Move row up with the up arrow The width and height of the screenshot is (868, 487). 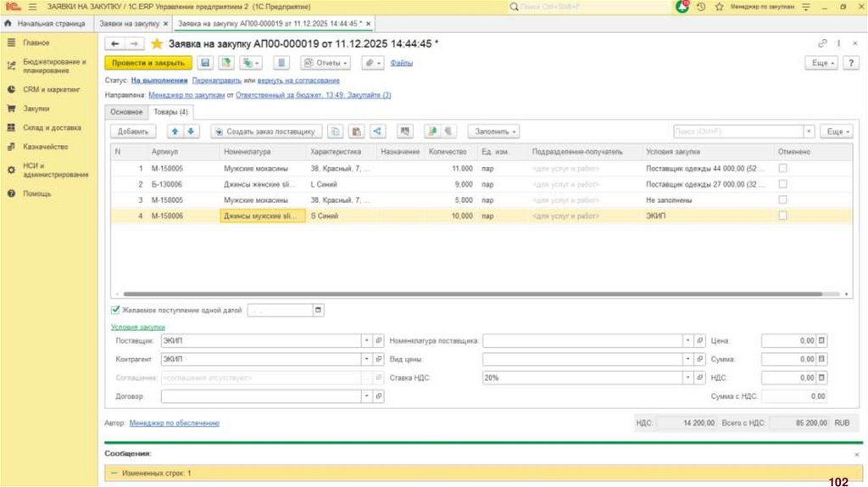(175, 132)
